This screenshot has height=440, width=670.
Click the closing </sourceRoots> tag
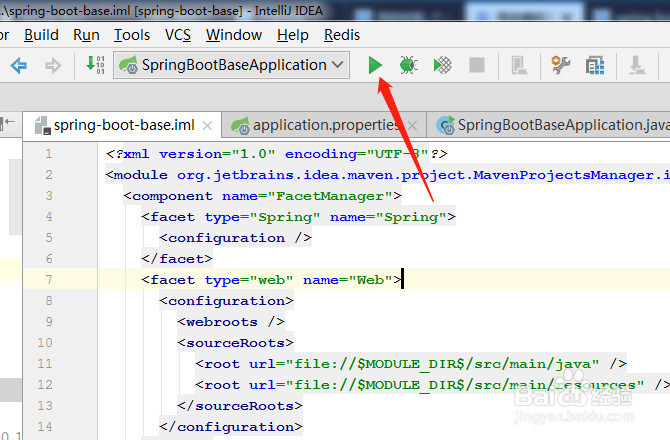point(240,405)
